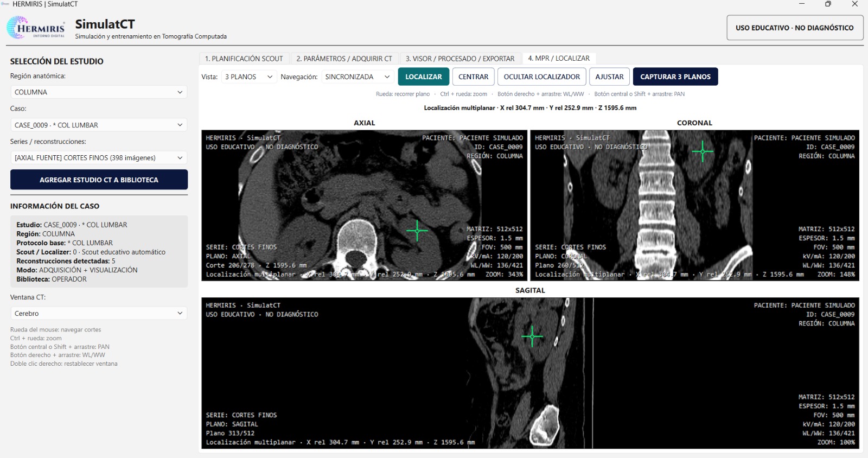Click the lumbar spine in the coronal image
The width and height of the screenshot is (868, 458).
pos(656,206)
